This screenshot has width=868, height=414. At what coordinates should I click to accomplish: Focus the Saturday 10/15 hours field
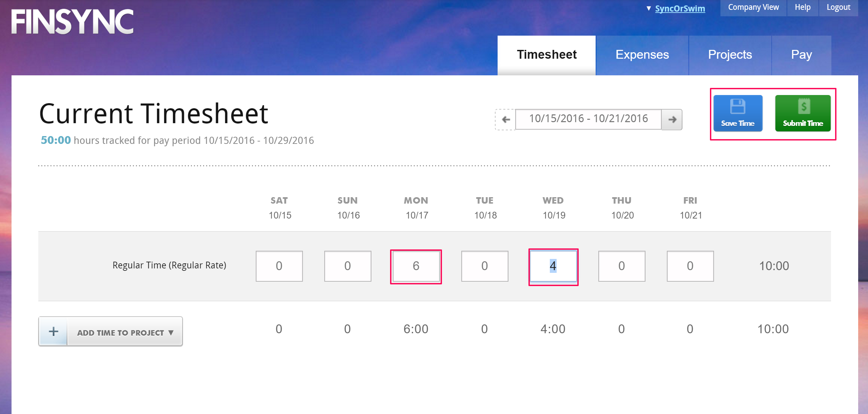(x=279, y=266)
